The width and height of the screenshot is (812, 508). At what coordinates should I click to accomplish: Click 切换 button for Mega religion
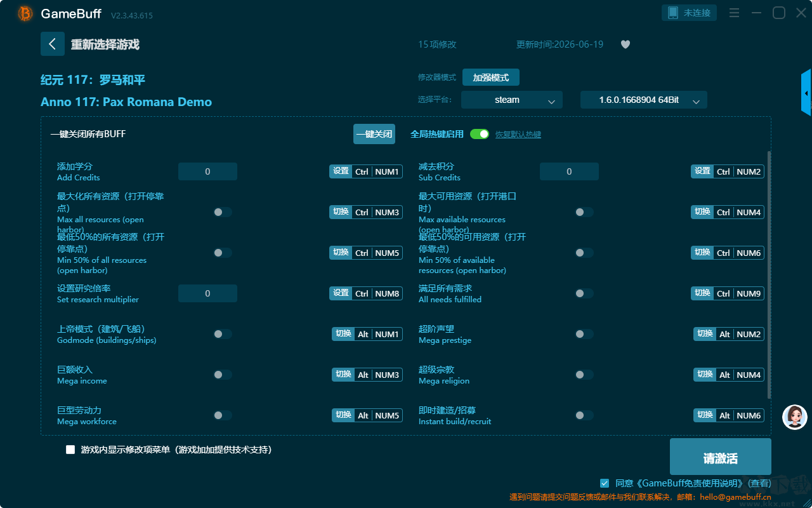click(x=705, y=375)
